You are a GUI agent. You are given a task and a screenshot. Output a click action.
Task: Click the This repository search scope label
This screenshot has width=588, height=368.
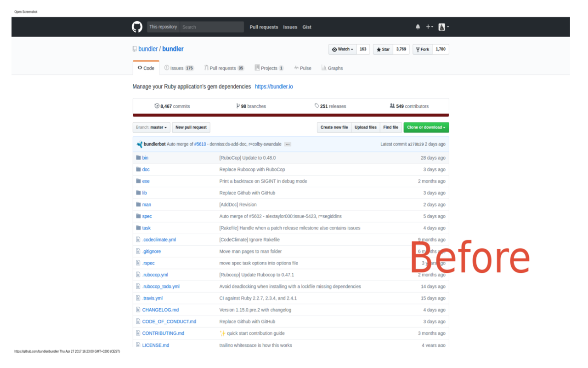[163, 27]
